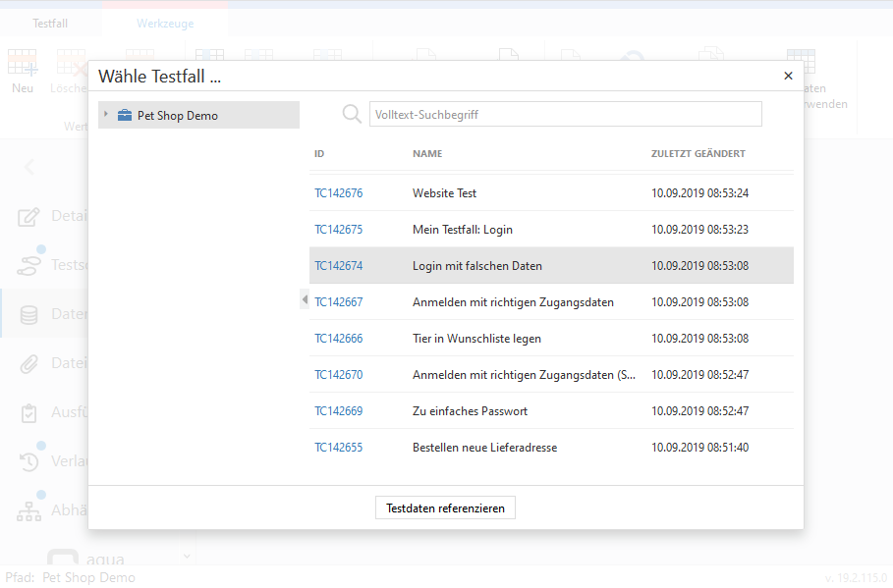Select the row Tier in Wunschliste legen

click(x=476, y=339)
